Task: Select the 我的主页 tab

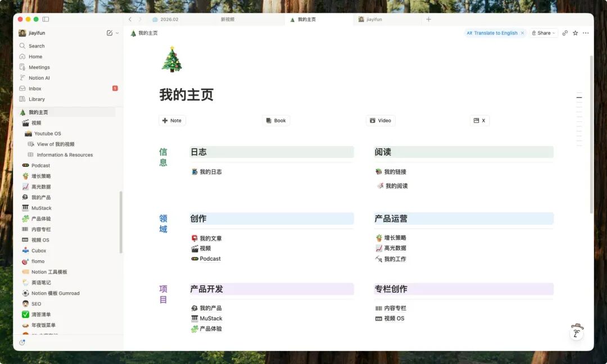Action: tap(319, 19)
